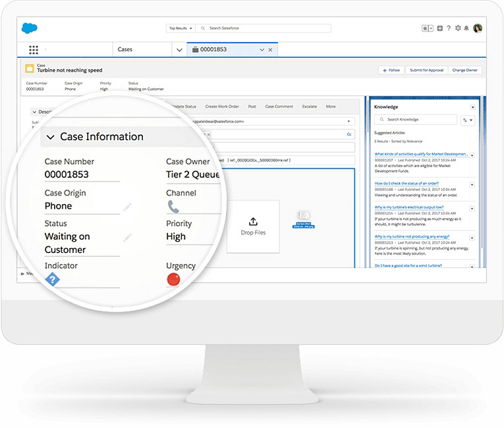Click the briefcase icon on 00001853 tab
504x428 pixels.
195,49
